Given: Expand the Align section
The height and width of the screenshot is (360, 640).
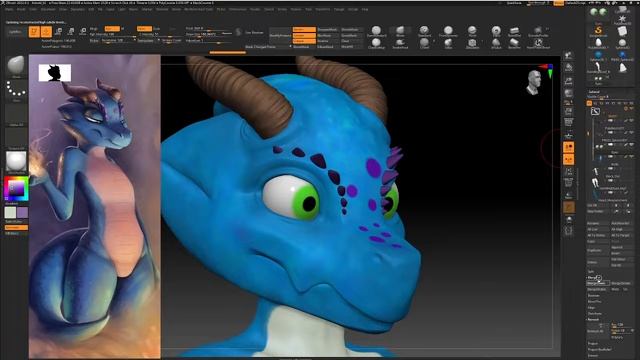Looking at the screenshot, I should 591,308.
